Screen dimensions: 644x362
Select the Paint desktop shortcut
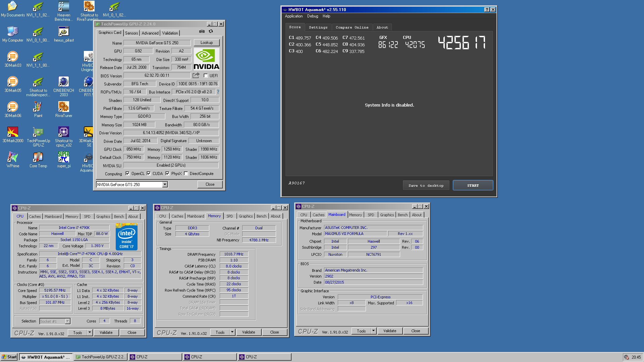(38, 110)
